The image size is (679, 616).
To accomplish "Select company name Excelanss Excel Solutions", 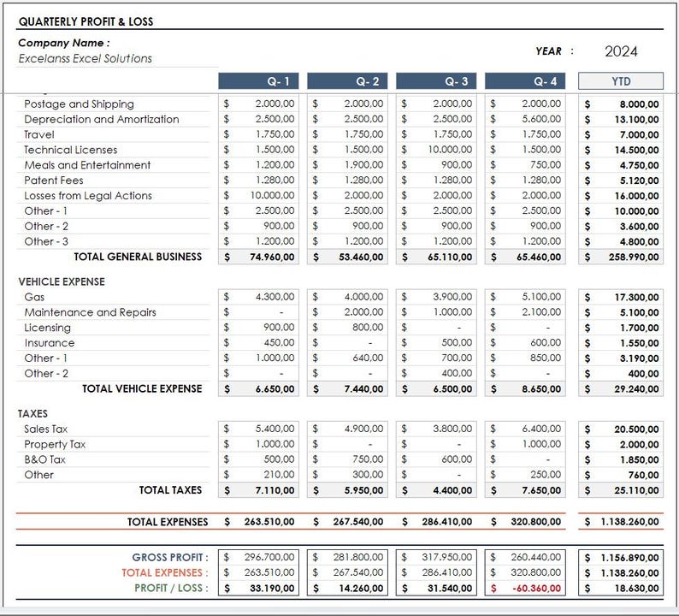I will [x=86, y=58].
